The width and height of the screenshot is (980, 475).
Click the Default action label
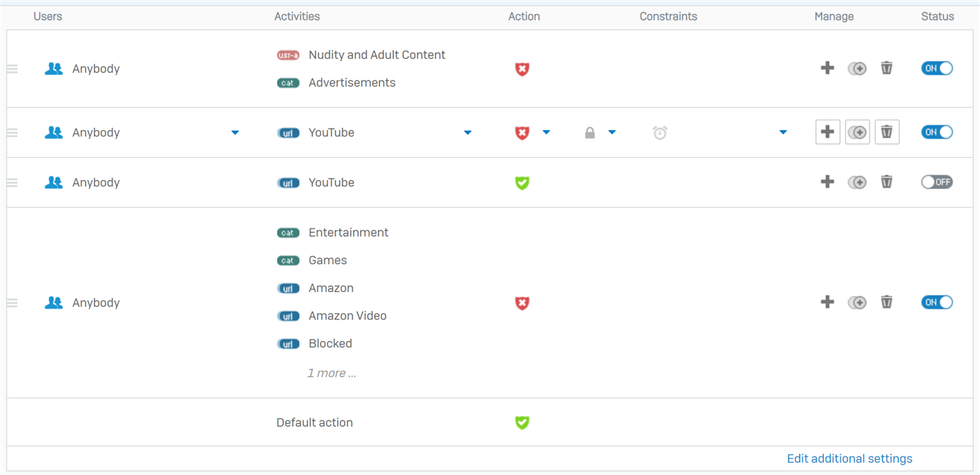pos(315,422)
